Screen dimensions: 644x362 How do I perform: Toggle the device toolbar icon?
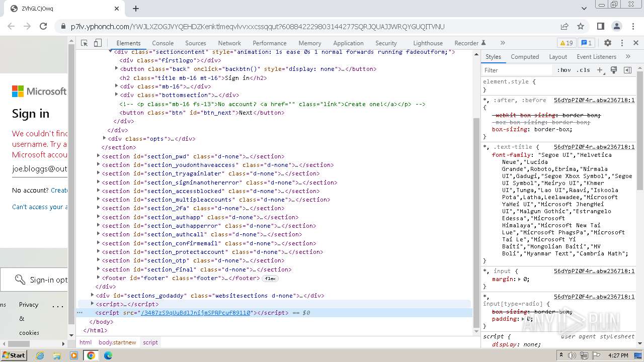[98, 43]
